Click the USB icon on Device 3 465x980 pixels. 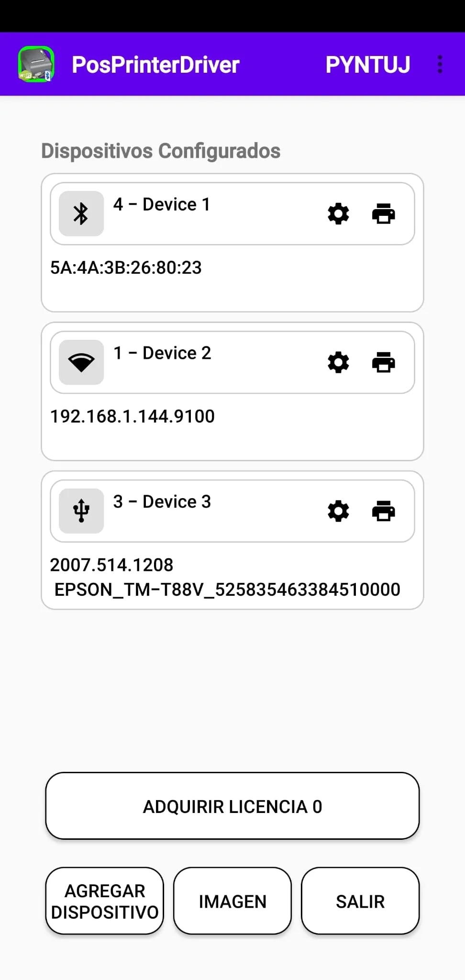click(x=80, y=511)
